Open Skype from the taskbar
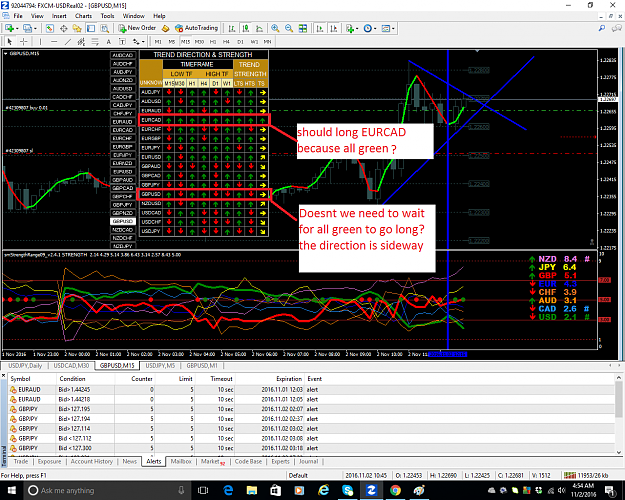This screenshot has width=625, height=500. pyautogui.click(x=348, y=490)
